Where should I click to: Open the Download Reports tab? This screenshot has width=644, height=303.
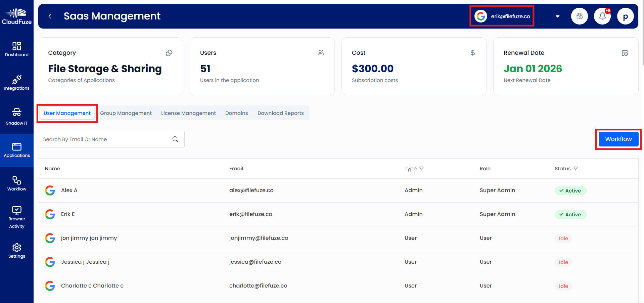(280, 113)
